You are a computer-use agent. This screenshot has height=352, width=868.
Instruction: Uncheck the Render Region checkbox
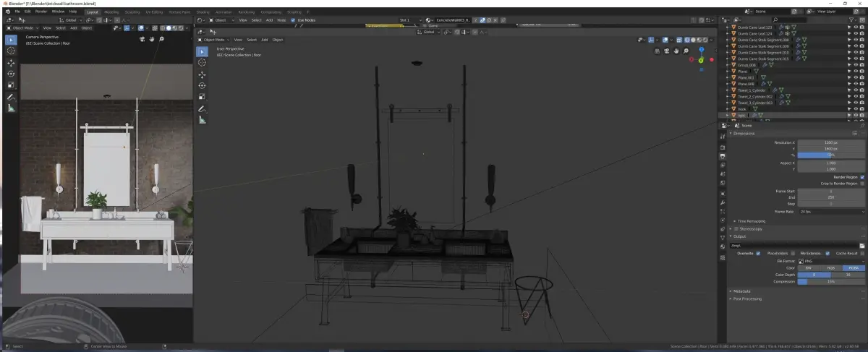click(x=862, y=177)
